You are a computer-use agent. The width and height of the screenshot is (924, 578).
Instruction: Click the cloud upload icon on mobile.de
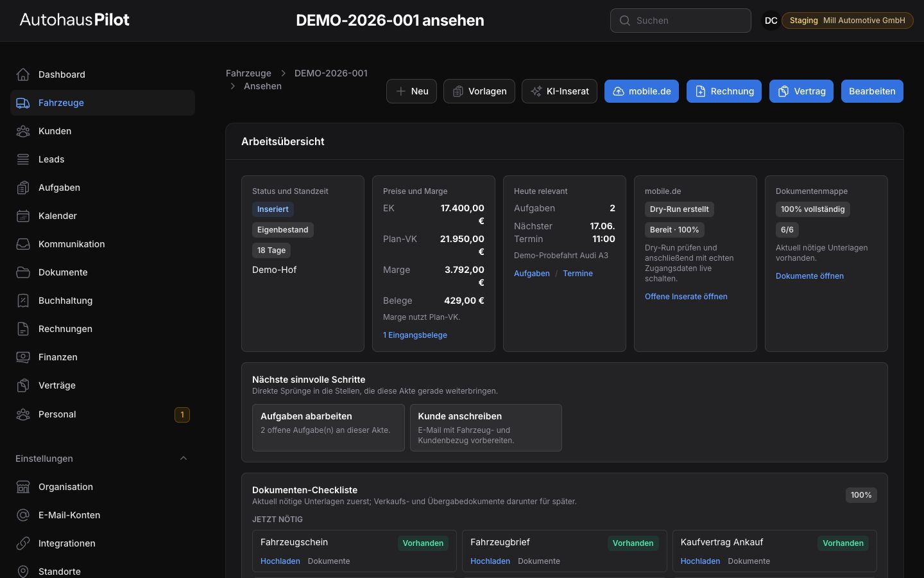click(618, 91)
